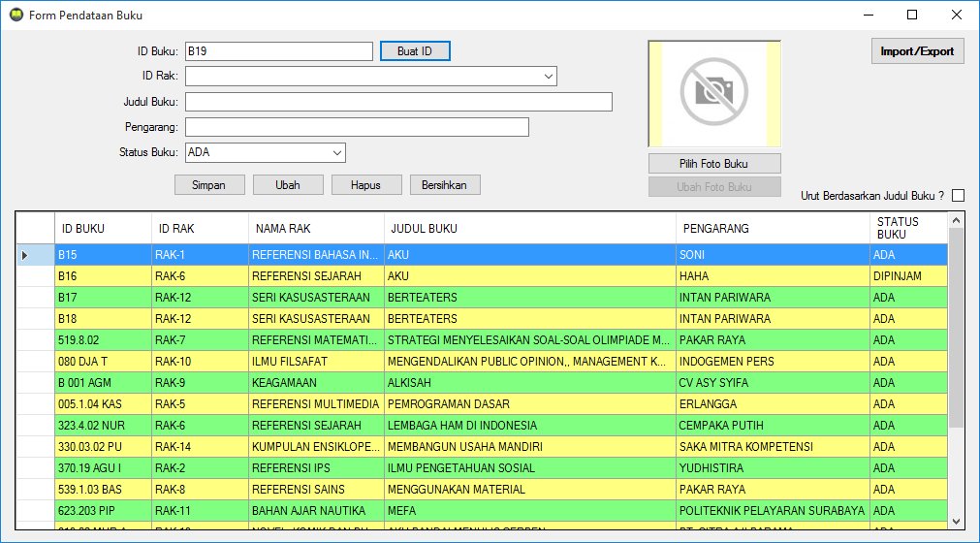Viewport: 980px width, 543px height.
Task: Expand the Status Buku combo box
Action: point(337,152)
